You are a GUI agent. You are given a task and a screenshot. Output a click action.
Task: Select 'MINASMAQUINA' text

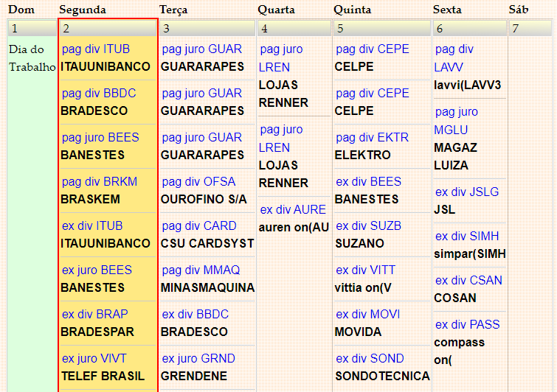click(x=208, y=287)
